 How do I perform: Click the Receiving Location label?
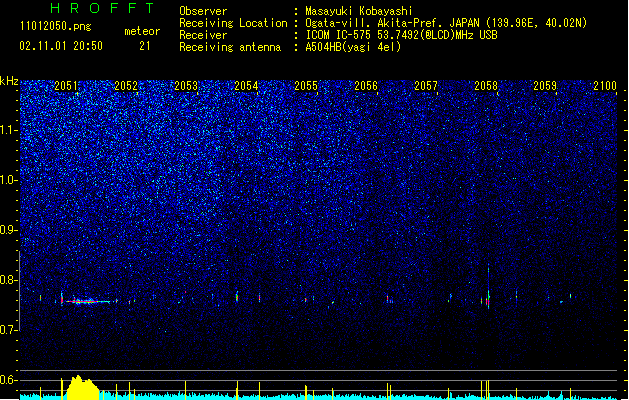tap(233, 23)
